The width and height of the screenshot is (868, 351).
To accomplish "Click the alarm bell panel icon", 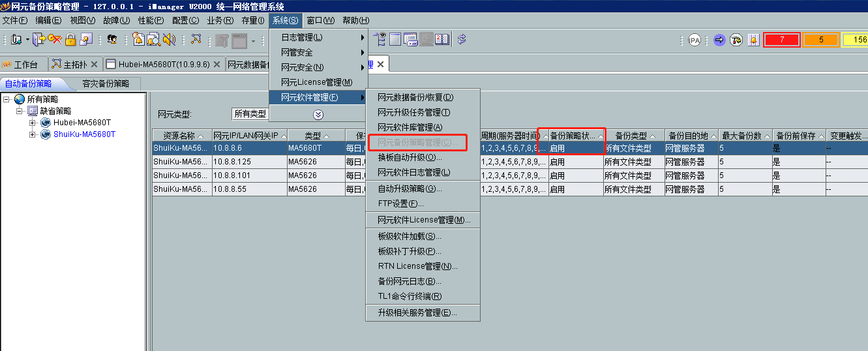I will (753, 40).
